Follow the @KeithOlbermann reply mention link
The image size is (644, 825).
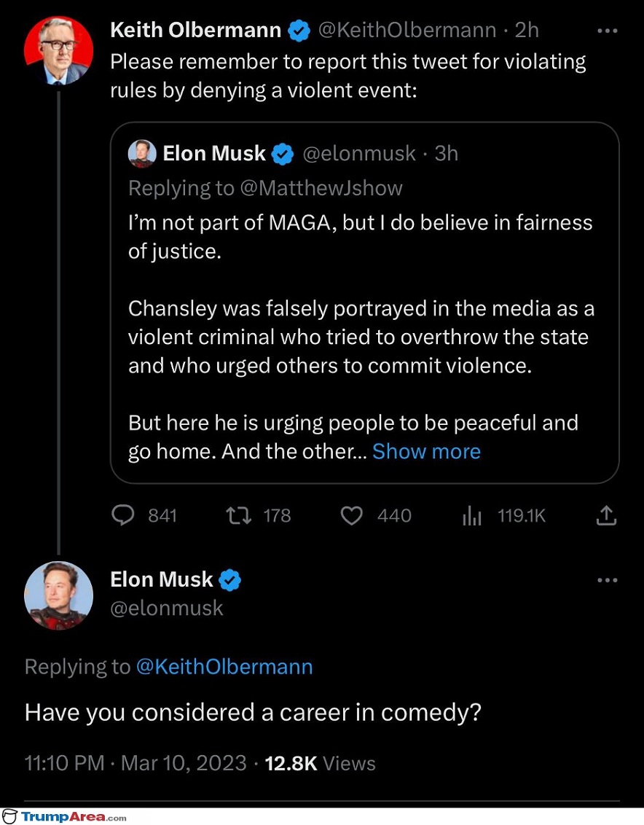(x=224, y=666)
